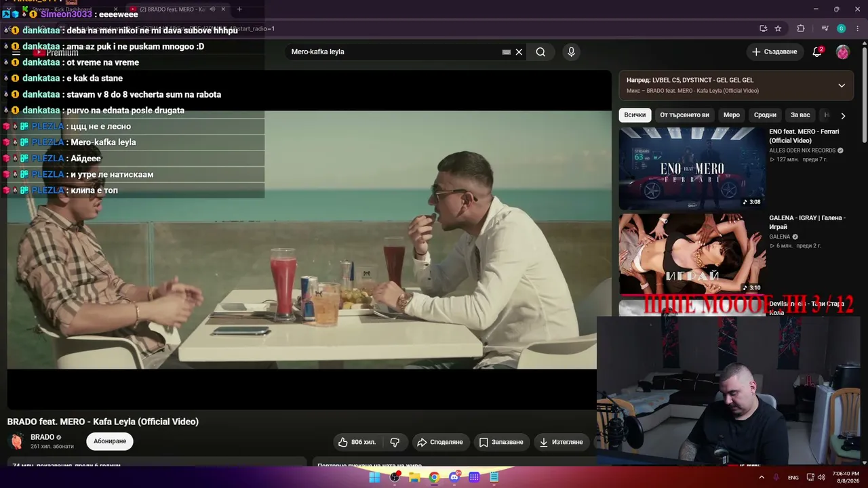Click the install app icon in address bar

763,28
